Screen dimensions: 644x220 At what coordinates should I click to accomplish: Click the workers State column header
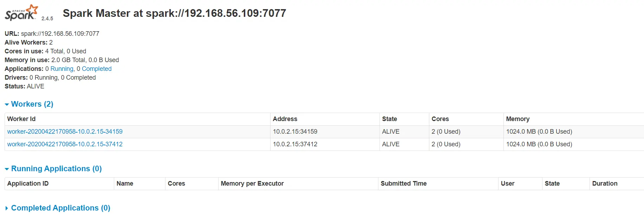tap(389, 119)
